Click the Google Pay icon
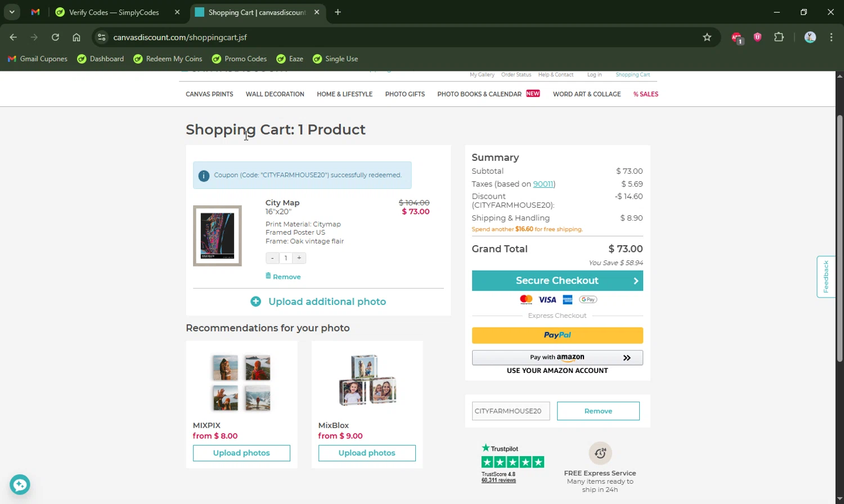844x504 pixels. (x=588, y=299)
